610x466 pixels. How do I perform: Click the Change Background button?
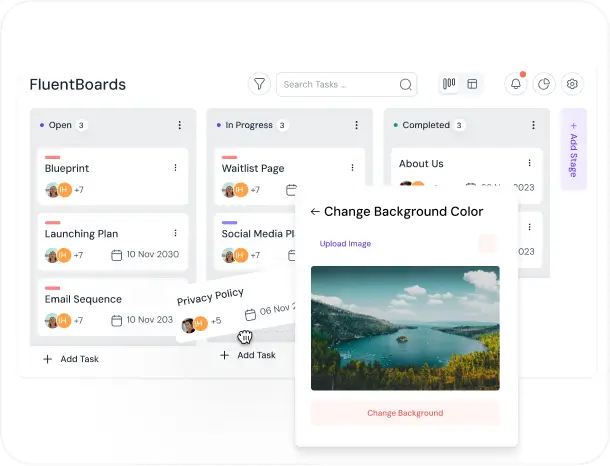[405, 413]
